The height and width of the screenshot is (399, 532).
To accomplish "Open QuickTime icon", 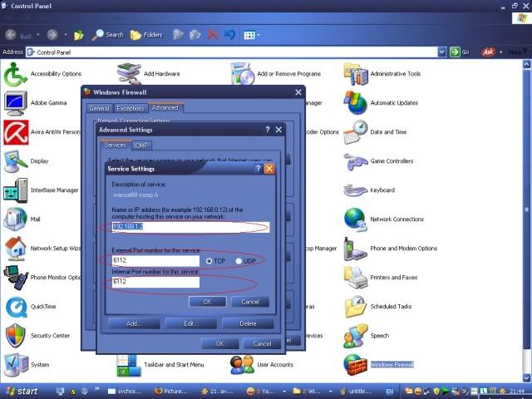I will (15, 307).
